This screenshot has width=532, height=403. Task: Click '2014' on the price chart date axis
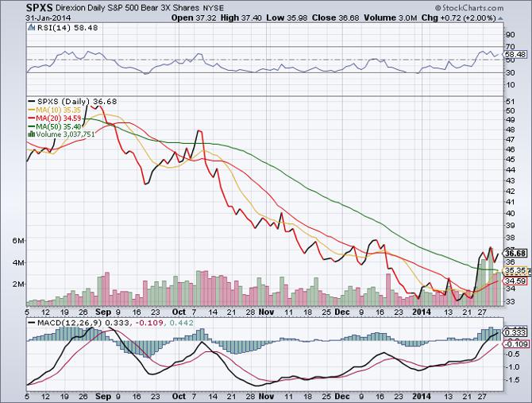click(x=422, y=312)
